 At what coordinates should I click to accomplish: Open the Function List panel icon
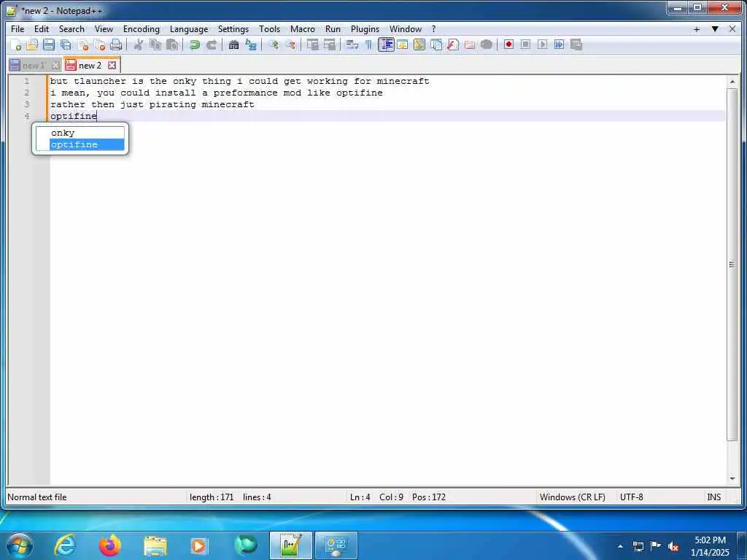pyautogui.click(x=452, y=44)
